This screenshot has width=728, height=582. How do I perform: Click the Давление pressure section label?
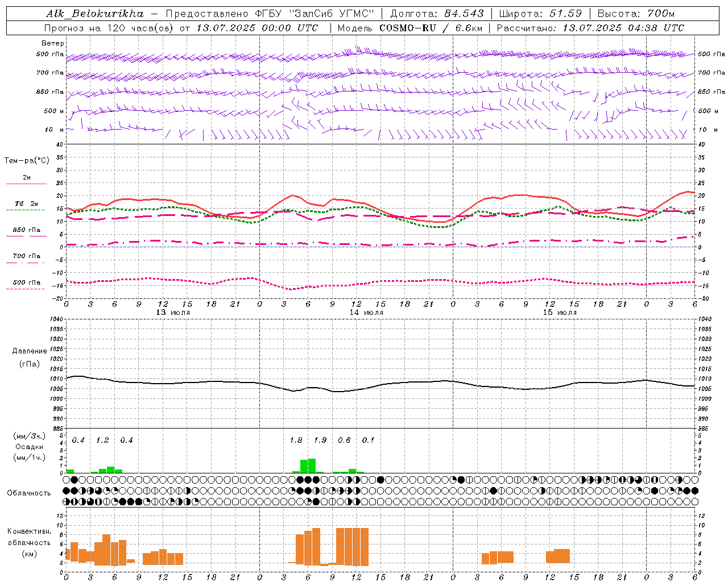pos(30,351)
